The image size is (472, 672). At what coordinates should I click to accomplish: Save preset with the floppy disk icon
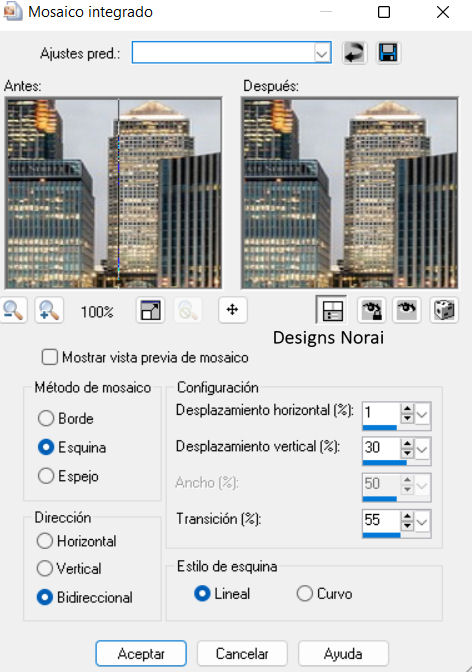[x=388, y=53]
